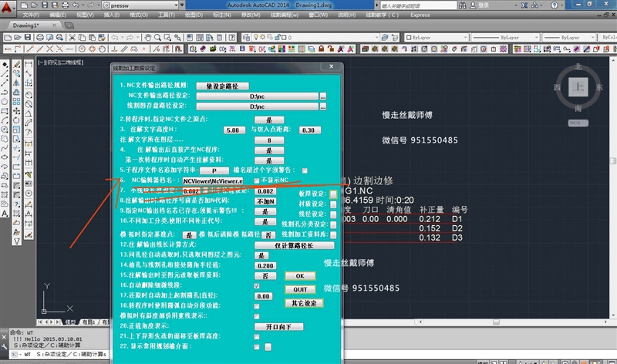Click the North (北) label on ViewCube compass
The width and height of the screenshot is (617, 364).
tap(578, 67)
